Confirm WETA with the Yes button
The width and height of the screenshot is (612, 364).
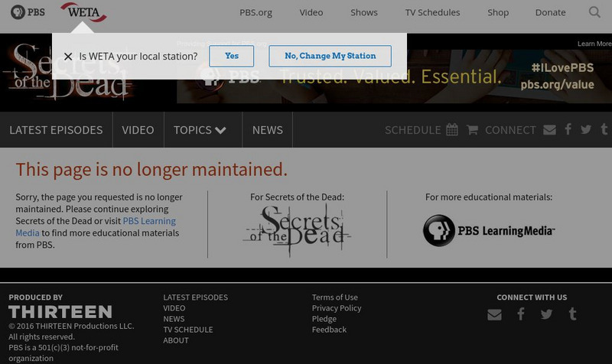pos(232,56)
